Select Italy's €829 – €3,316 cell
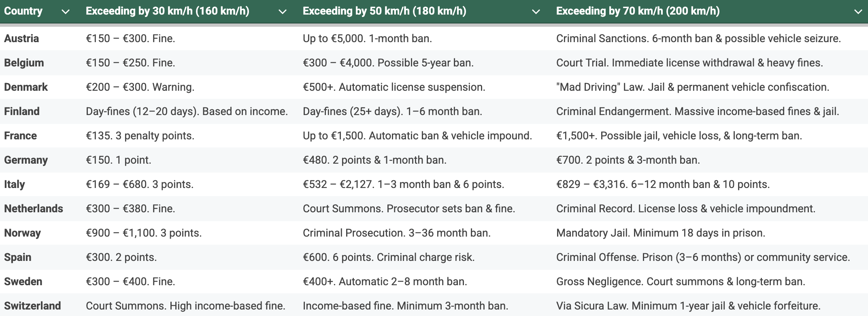Image resolution: width=868 pixels, height=316 pixels. click(x=663, y=184)
